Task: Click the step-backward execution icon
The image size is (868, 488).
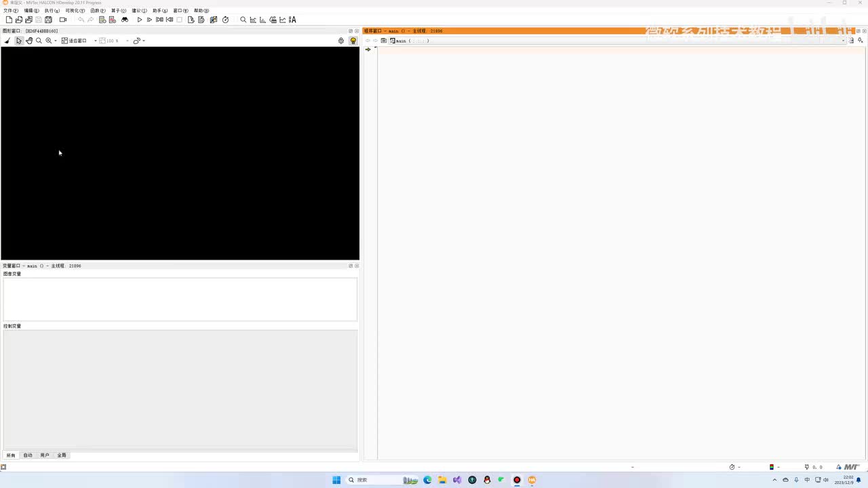Action: [170, 20]
